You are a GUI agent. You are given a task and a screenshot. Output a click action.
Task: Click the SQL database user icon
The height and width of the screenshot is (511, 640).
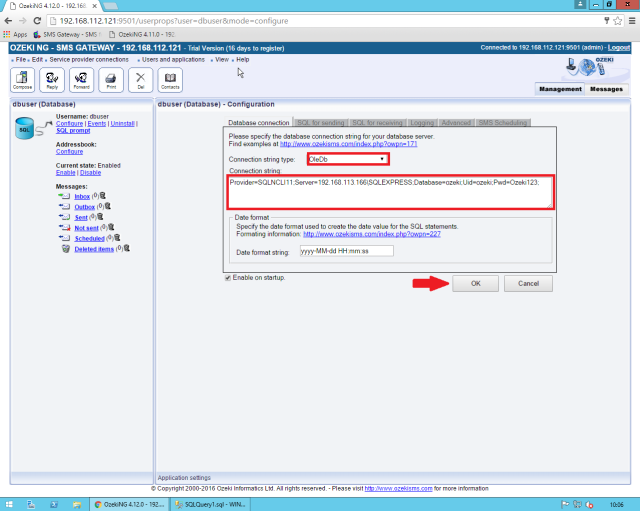(24, 128)
